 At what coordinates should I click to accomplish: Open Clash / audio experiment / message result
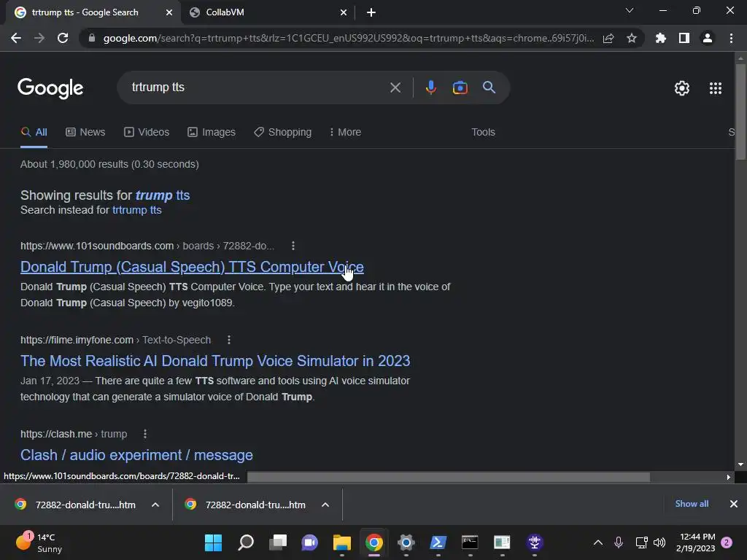[136, 455]
